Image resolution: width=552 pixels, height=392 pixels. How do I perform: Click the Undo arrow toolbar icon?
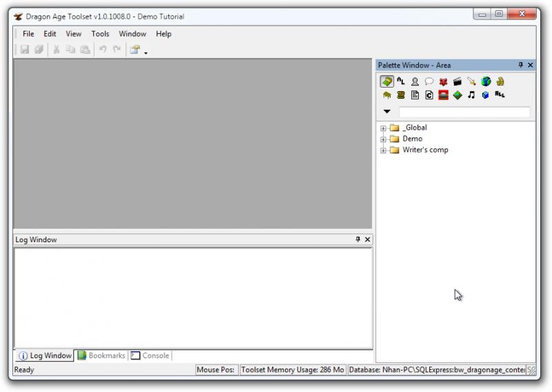click(103, 49)
